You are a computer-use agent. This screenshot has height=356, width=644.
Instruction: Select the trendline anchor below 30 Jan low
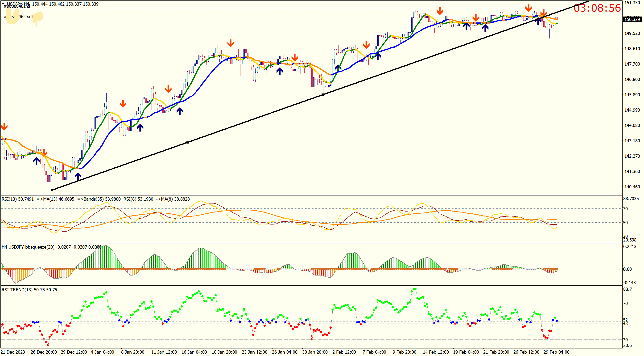(323, 94)
